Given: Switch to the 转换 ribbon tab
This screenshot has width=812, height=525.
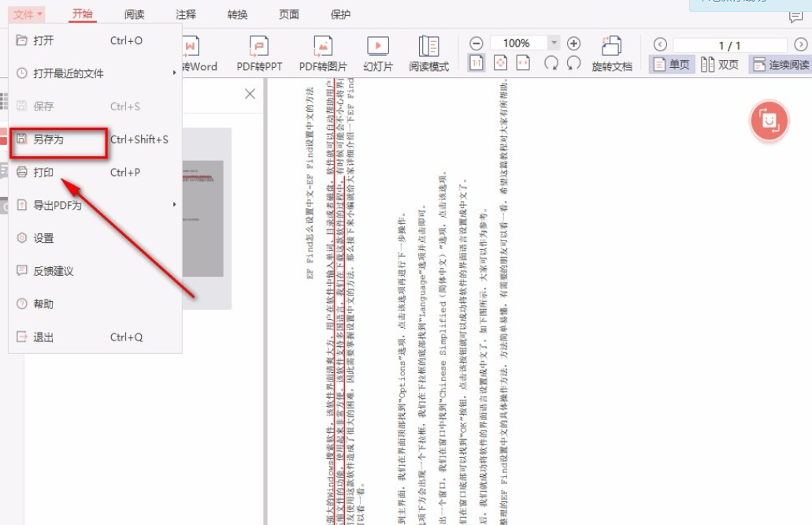Looking at the screenshot, I should click(x=237, y=13).
